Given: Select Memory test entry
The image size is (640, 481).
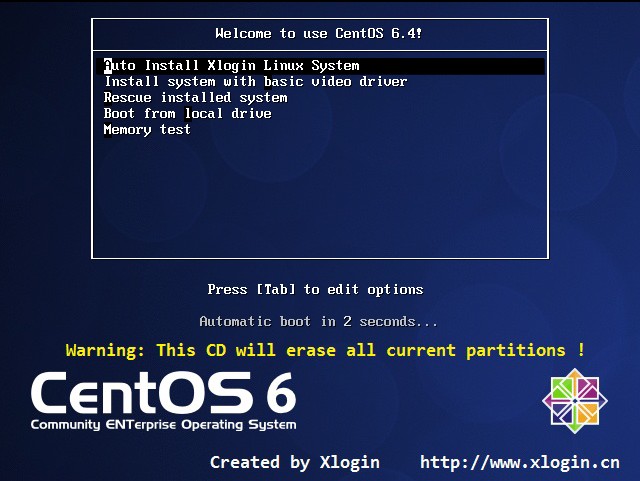Looking at the screenshot, I should [x=147, y=130].
